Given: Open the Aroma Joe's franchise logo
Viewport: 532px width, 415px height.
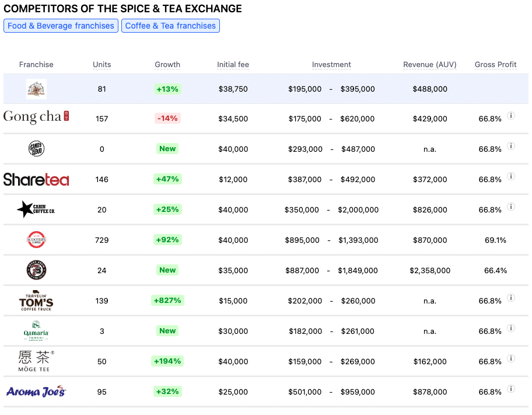Looking at the screenshot, I should pos(36,391).
